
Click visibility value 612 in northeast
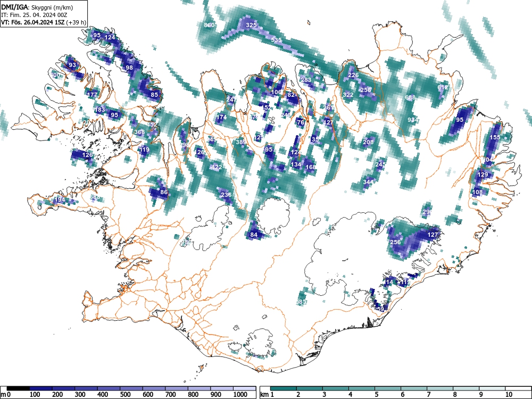point(443,87)
